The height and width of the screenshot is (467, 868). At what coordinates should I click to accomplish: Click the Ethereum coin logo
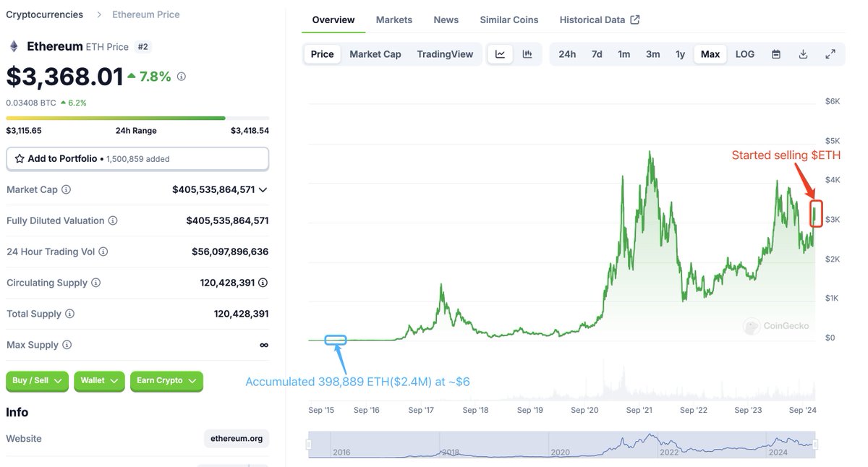(x=12, y=46)
